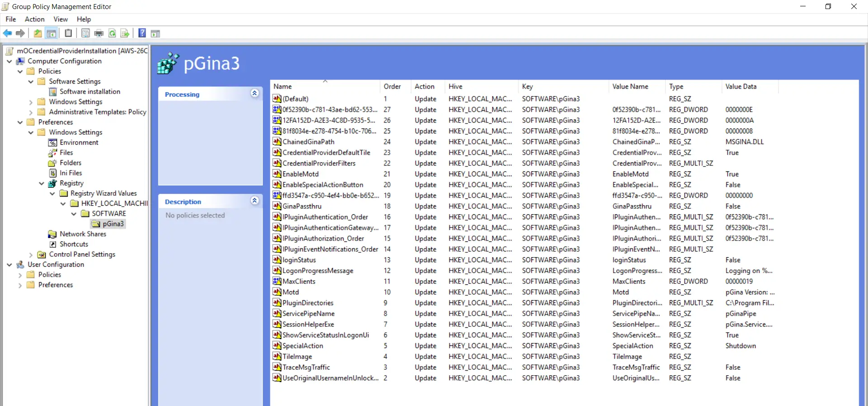Collapse the Processing panel chevron
868x406 pixels.
(255, 93)
